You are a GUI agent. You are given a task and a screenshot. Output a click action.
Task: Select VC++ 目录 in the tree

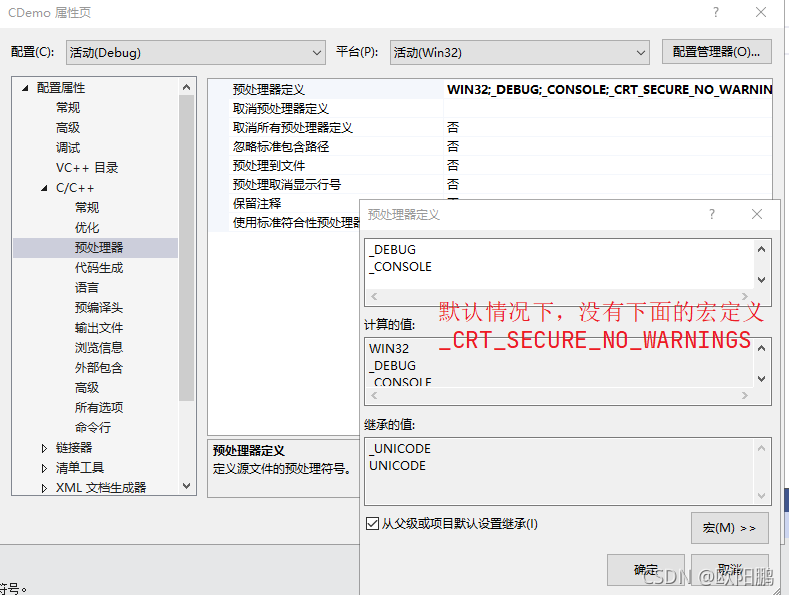pos(87,168)
